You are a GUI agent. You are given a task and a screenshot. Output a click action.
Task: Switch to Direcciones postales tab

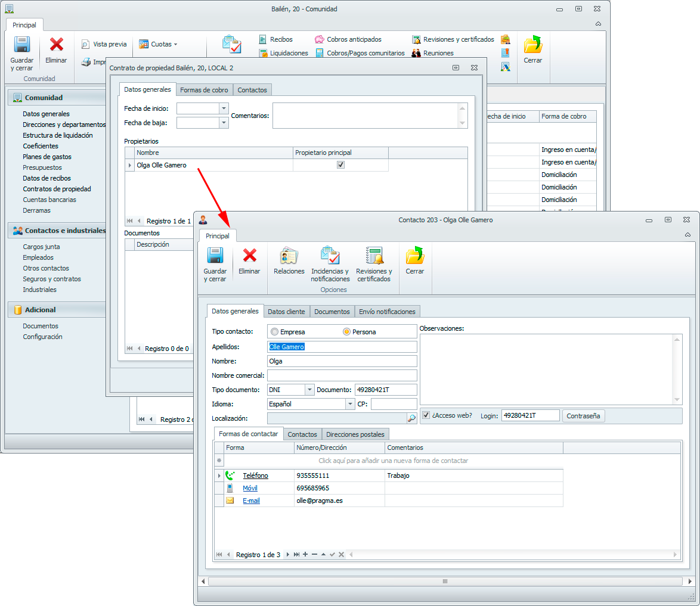coord(355,434)
